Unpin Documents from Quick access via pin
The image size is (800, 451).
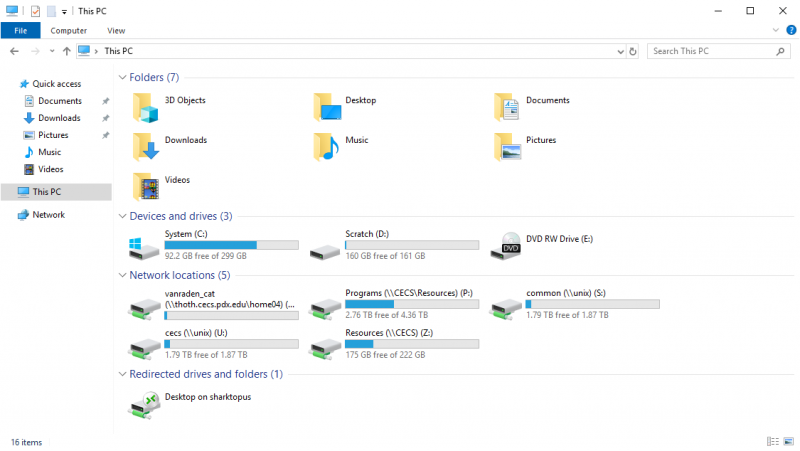pyautogui.click(x=106, y=101)
